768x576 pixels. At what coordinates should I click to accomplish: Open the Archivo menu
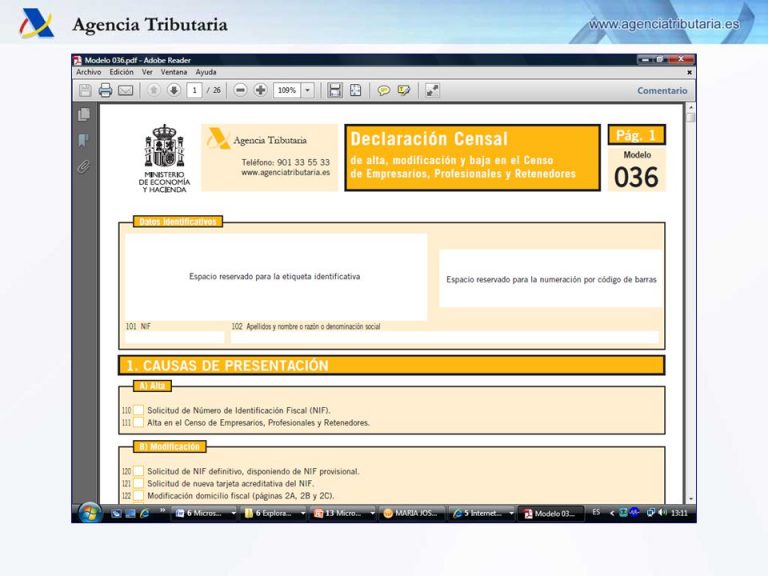(x=88, y=72)
